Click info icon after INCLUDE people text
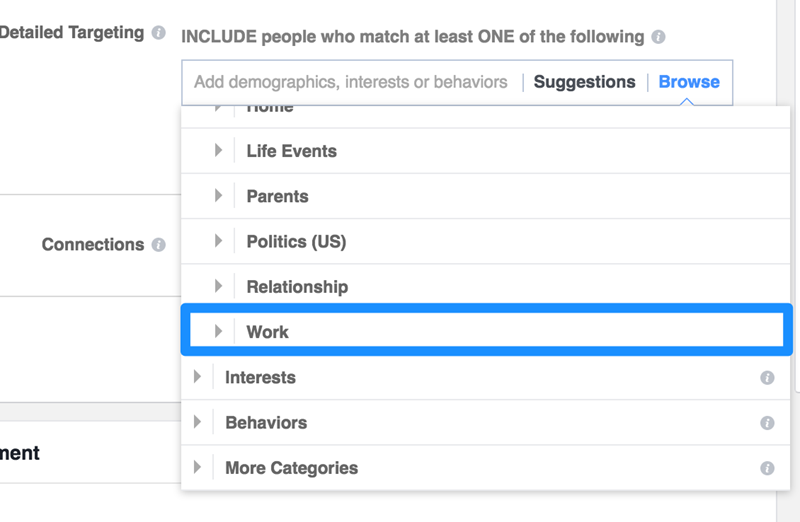The width and height of the screenshot is (800, 522). click(x=658, y=37)
